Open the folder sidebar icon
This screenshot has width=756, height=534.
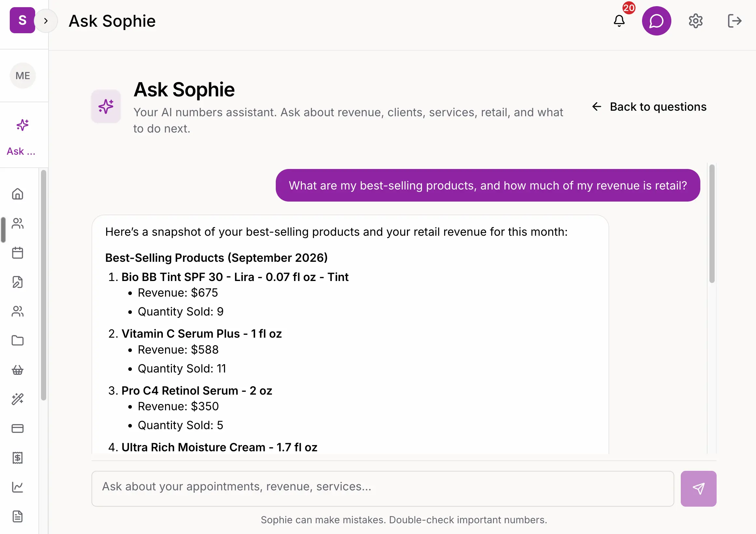pos(18,340)
